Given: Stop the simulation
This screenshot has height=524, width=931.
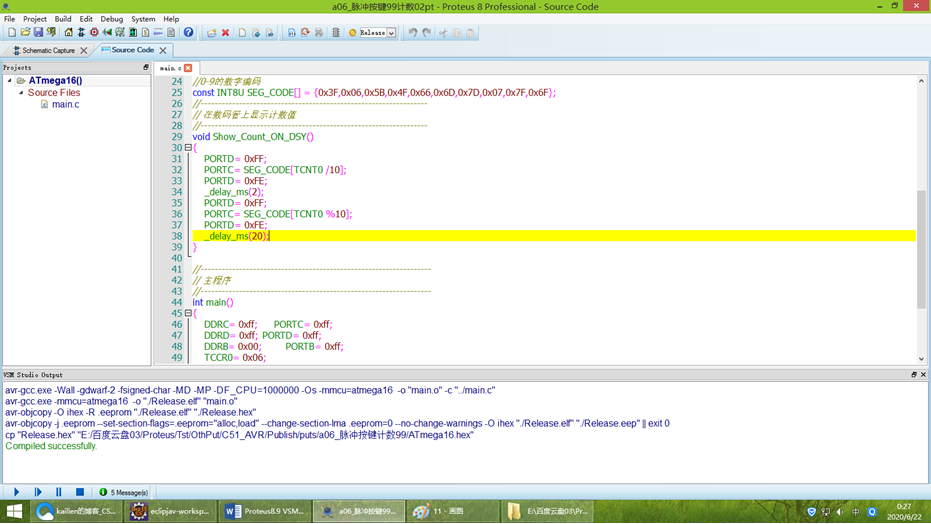Looking at the screenshot, I should point(80,492).
